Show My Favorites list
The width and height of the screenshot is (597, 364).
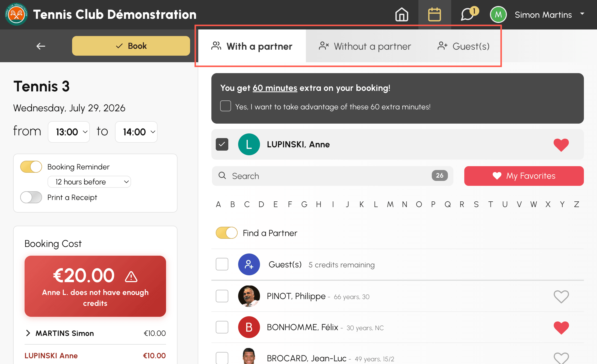pos(524,176)
